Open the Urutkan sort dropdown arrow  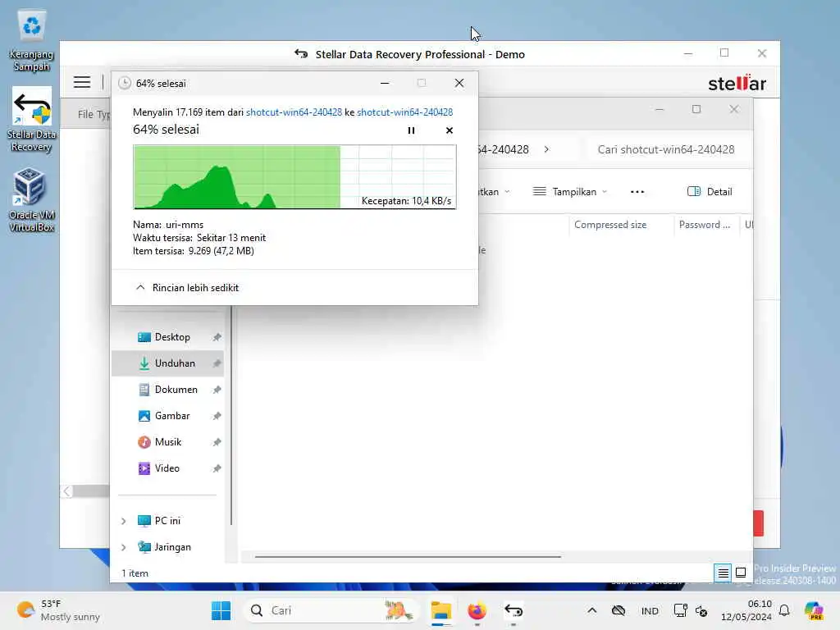click(507, 192)
